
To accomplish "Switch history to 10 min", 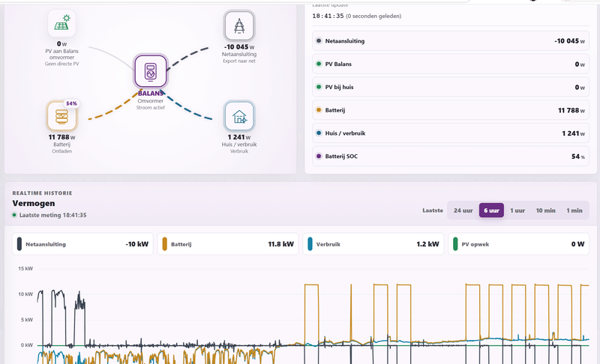I will click(545, 210).
